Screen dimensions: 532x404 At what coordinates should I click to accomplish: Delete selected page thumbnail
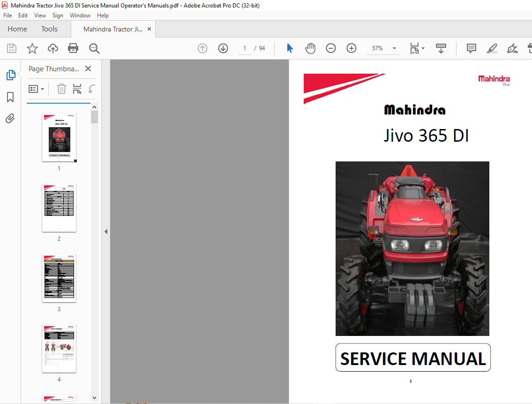(x=61, y=89)
